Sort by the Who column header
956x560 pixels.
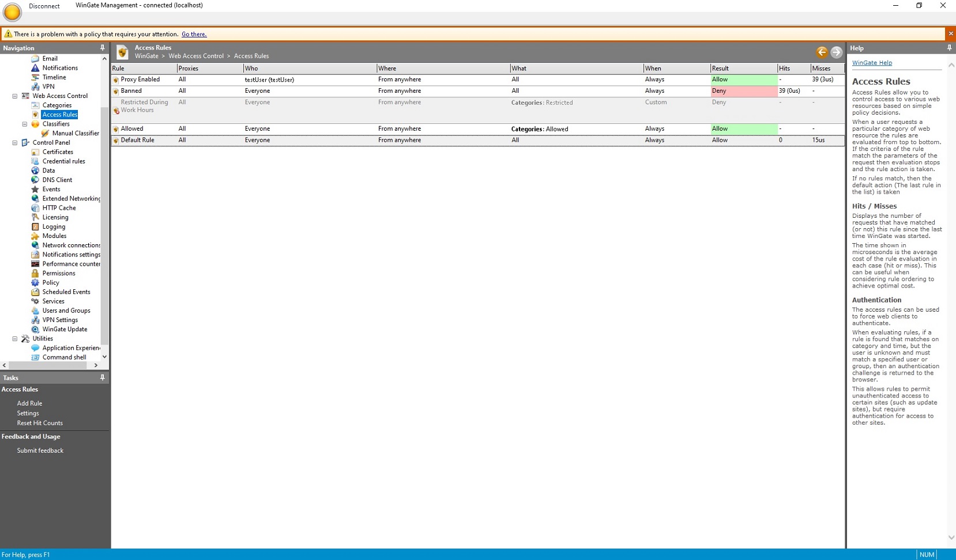(310, 68)
